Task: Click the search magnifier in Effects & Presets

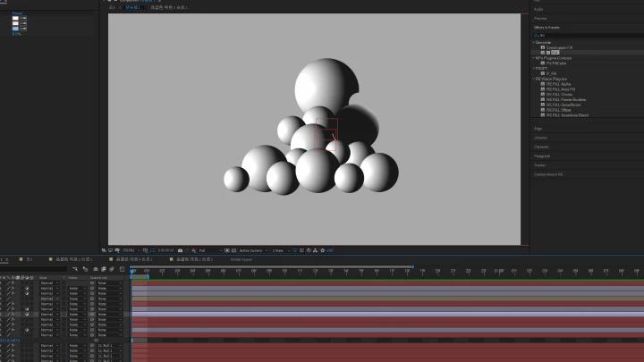Action: tap(537, 35)
